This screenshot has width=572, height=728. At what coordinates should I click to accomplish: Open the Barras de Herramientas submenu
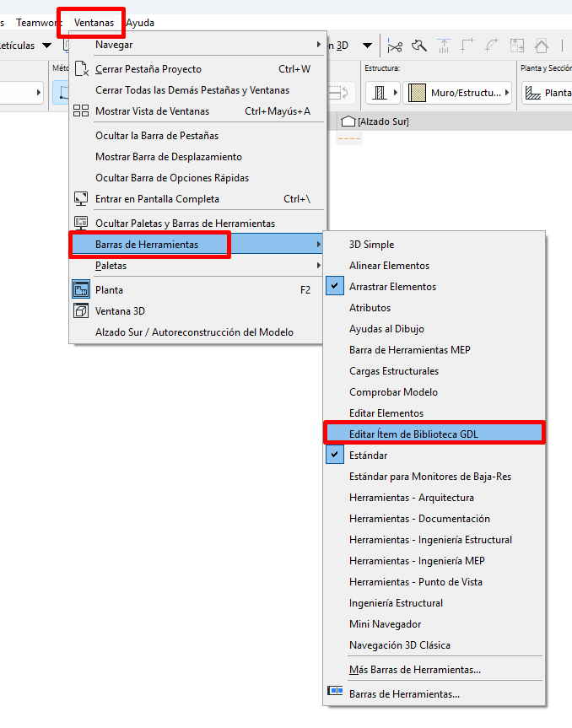point(196,245)
